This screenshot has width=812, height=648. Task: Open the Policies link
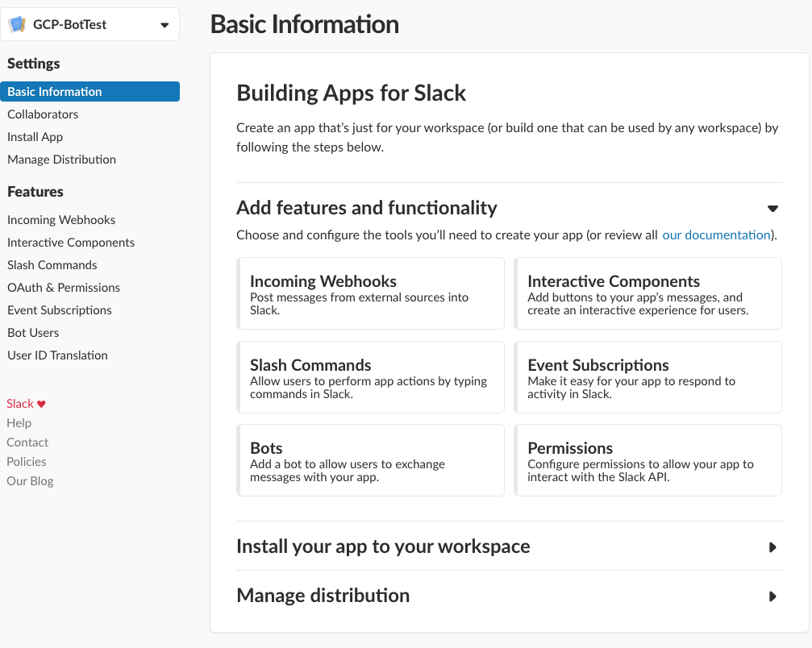[27, 462]
